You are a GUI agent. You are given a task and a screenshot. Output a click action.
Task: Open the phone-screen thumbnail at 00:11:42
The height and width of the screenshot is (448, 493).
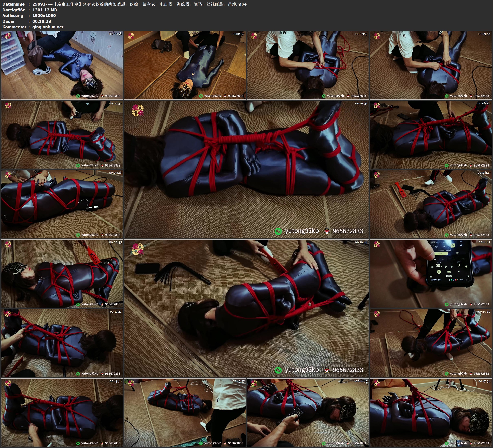coord(431,273)
